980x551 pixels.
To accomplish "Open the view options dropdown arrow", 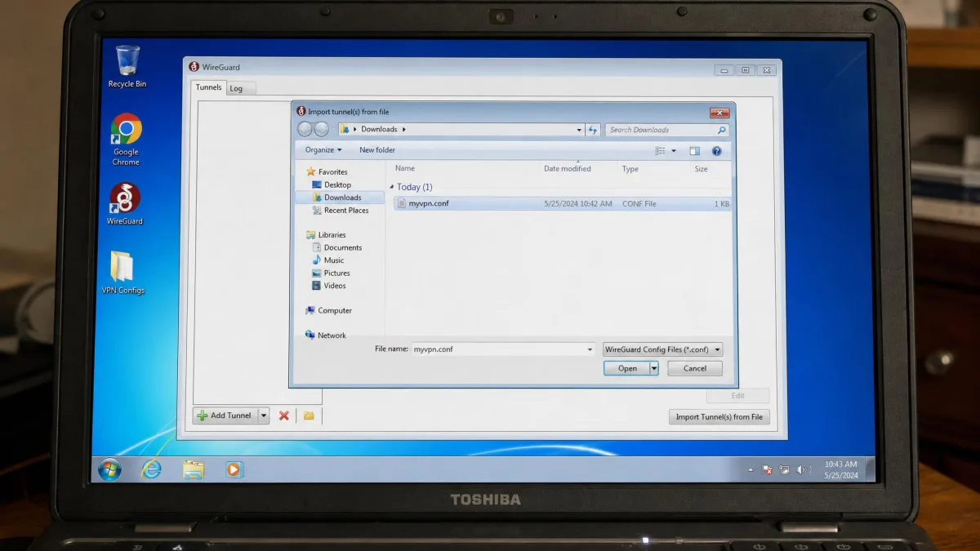I will (674, 151).
